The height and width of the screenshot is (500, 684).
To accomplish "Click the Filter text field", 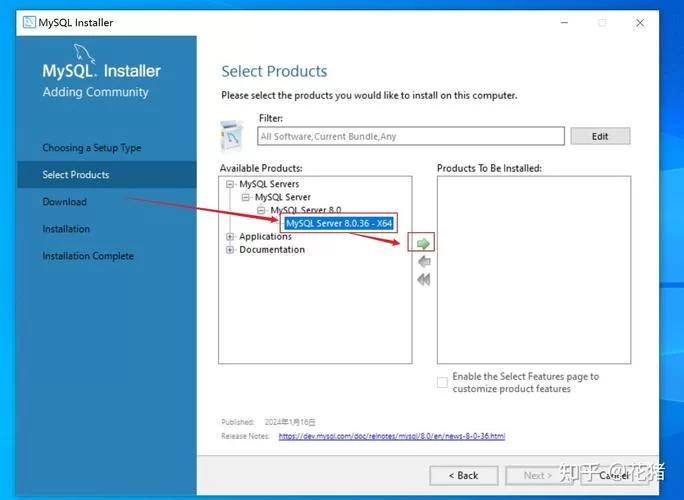I will pyautogui.click(x=410, y=136).
